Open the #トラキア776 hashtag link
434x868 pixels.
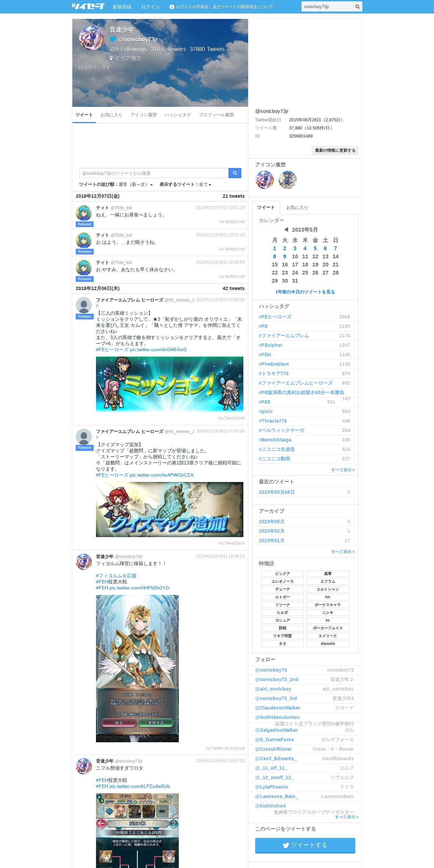273,373
